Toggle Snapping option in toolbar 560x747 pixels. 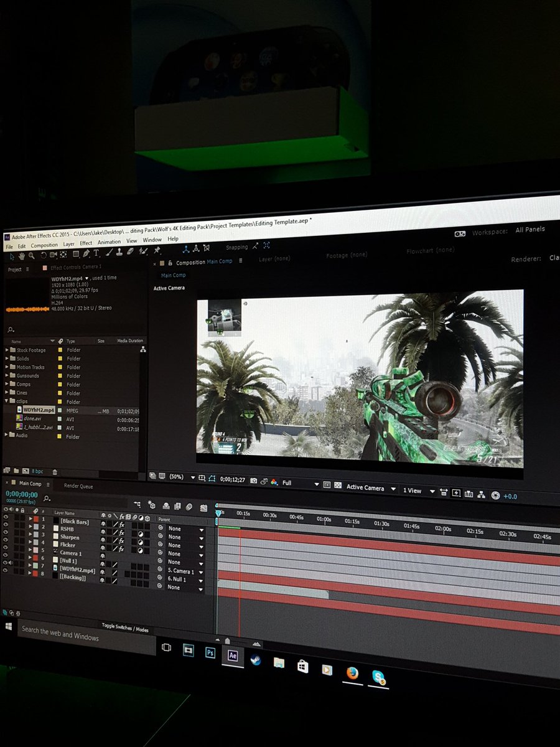tap(236, 247)
